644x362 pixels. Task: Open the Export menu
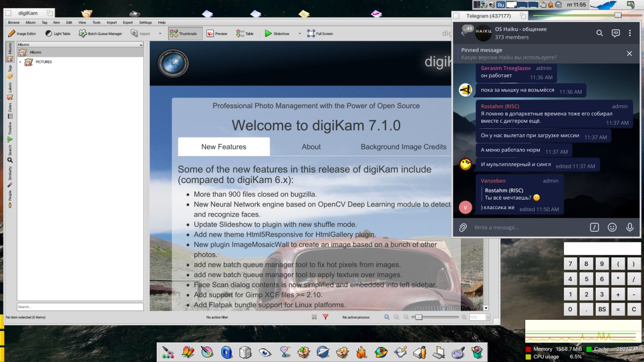pyautogui.click(x=128, y=23)
